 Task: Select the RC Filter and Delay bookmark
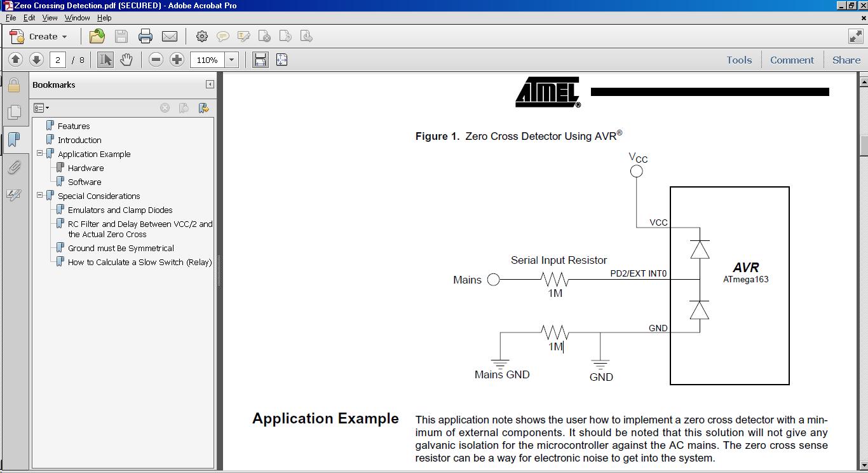140,229
